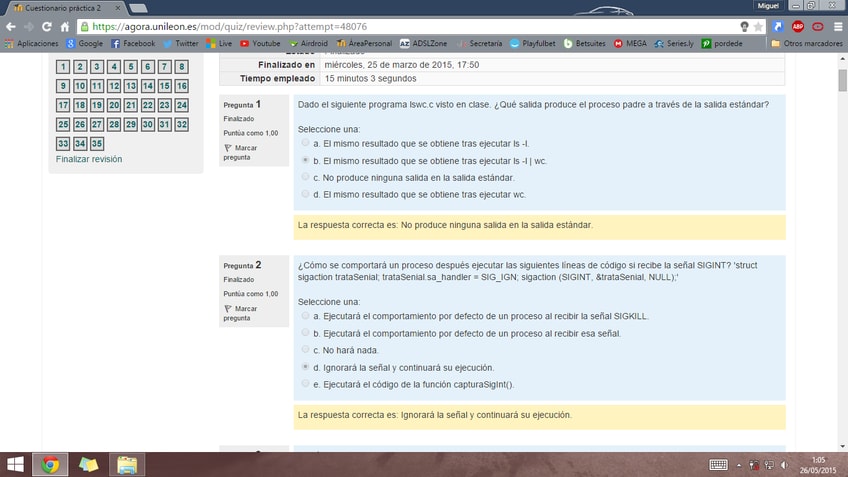Bookmark this page with the star icon

758,26
